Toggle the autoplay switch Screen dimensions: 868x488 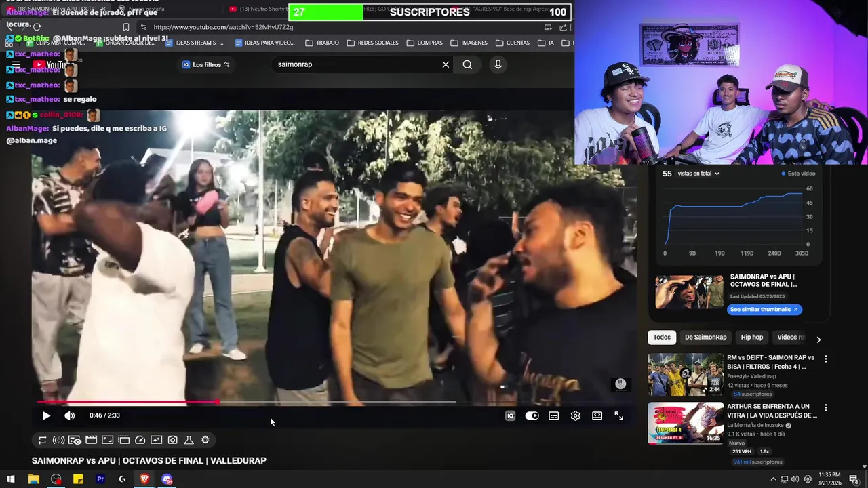pos(532,416)
